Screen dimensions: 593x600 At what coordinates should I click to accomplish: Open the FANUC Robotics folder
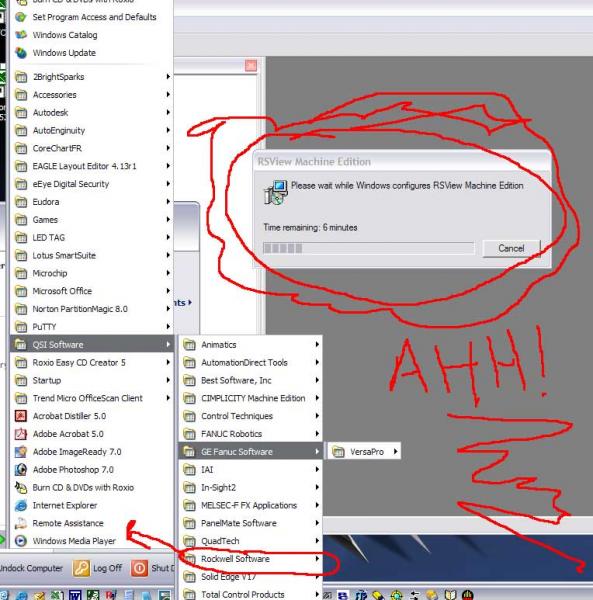pos(251,434)
